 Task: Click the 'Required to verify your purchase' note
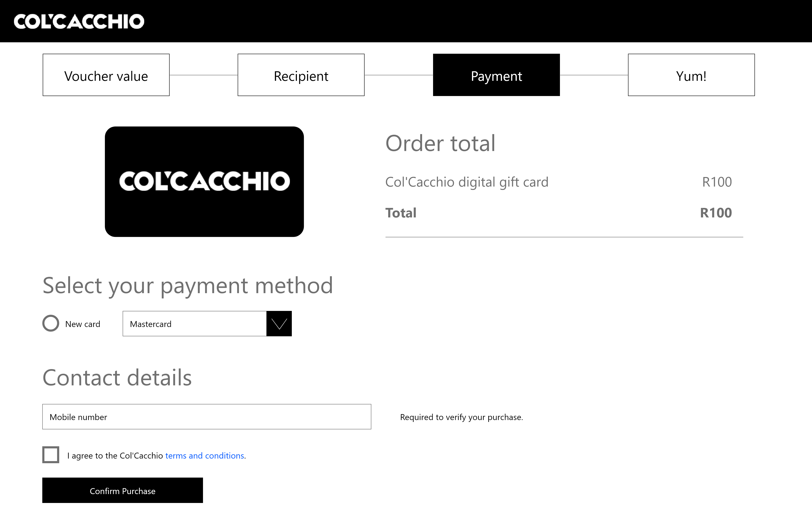click(461, 417)
